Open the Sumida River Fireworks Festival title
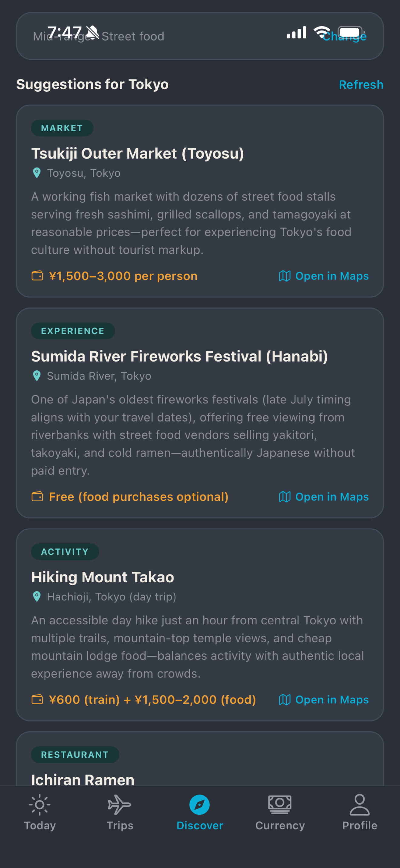The image size is (400, 868). coord(179,357)
